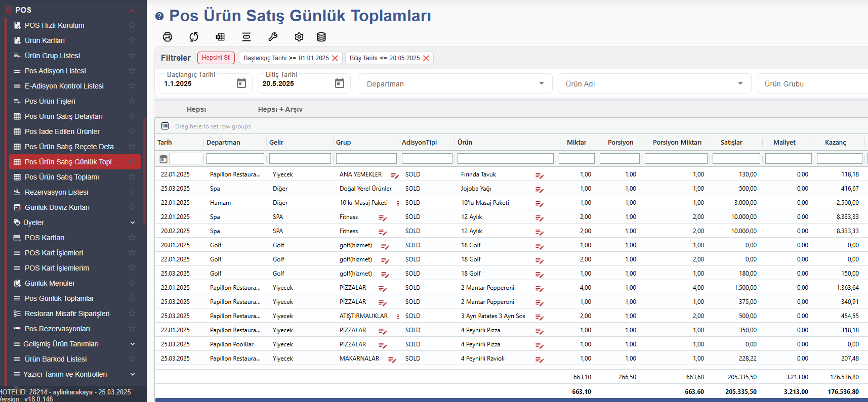Open Pos Ürün Satış Toplamı menu item
Viewport: 868px width, 402px height.
[62, 177]
